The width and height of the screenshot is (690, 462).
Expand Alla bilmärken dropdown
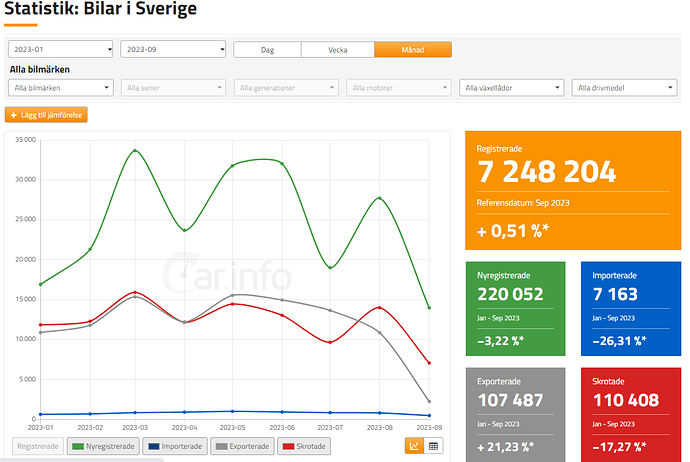(61, 88)
